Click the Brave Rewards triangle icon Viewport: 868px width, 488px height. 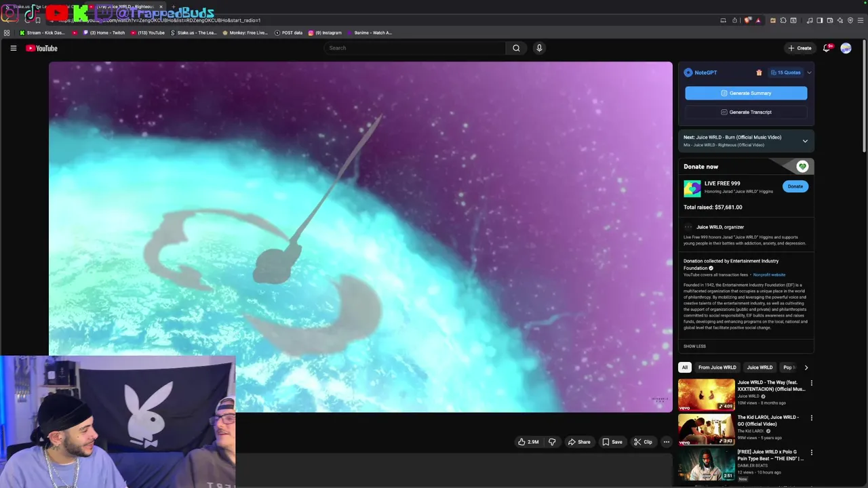pyautogui.click(x=758, y=20)
